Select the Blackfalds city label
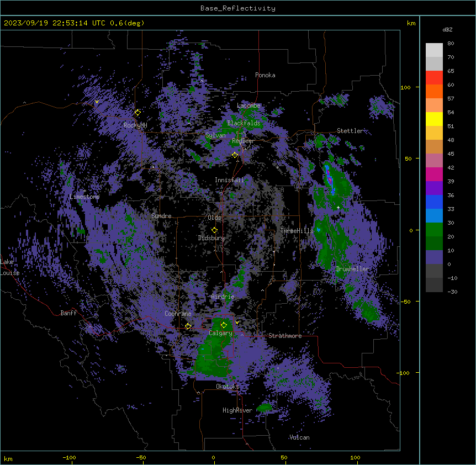Screen dimensions: 476x465 tap(244, 123)
